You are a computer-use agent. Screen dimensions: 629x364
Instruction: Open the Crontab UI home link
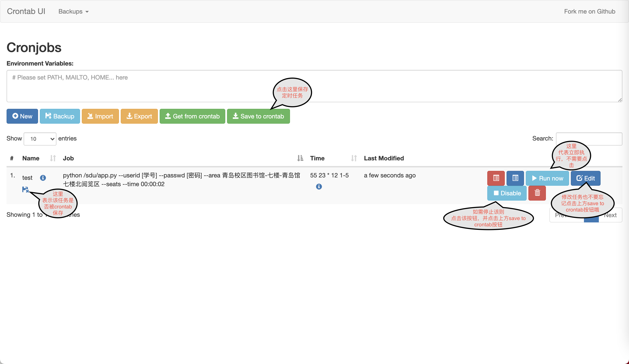click(26, 11)
